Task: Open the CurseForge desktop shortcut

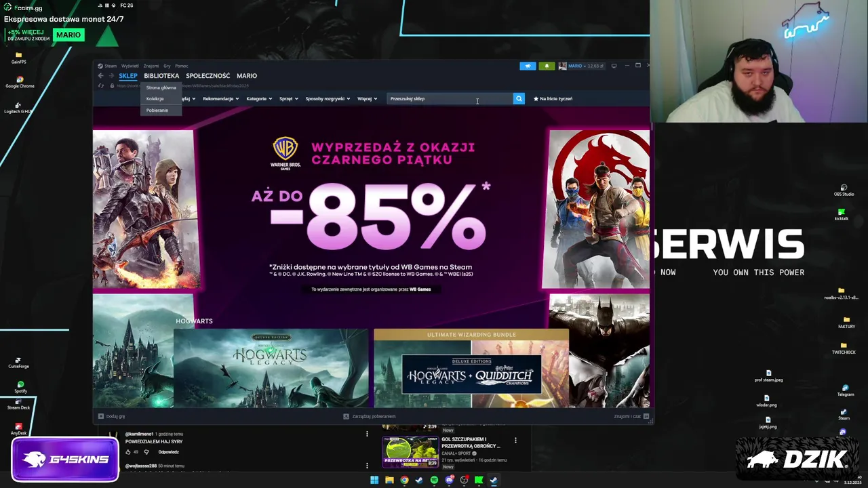Action: (x=18, y=362)
